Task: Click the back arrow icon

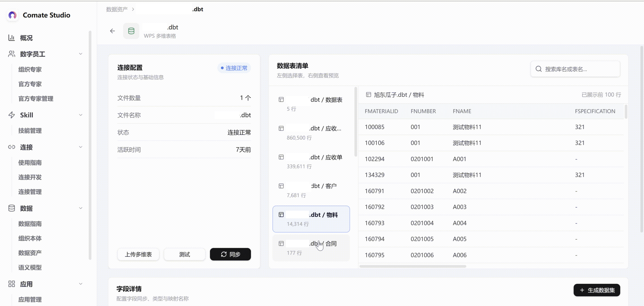Action: pyautogui.click(x=113, y=31)
